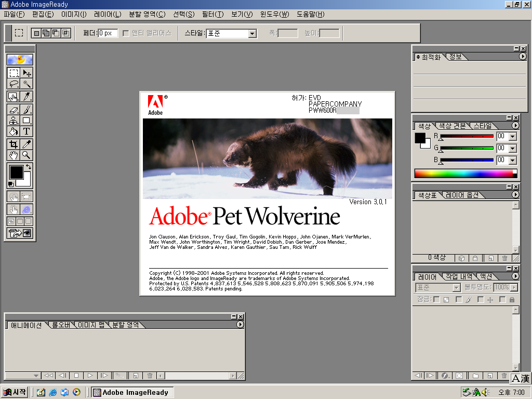Image resolution: width=532 pixels, height=399 pixels.
Task: Open the R value dropdown arrow
Action: pos(513,137)
